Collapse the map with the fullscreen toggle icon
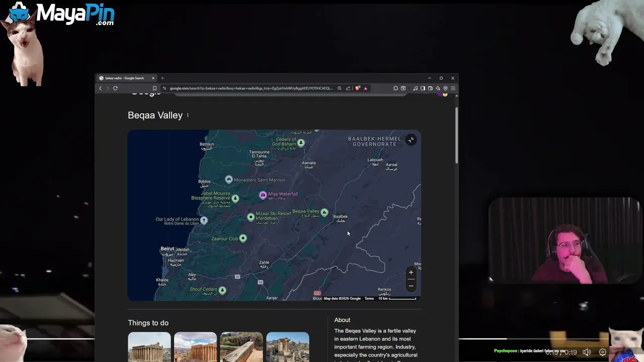Screen dimensions: 644x362 tap(411, 140)
